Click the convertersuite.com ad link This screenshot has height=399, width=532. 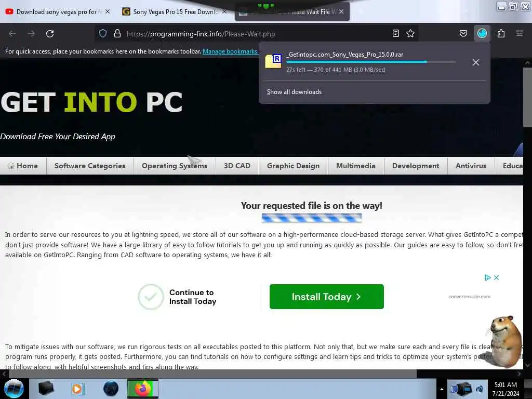coord(469,297)
